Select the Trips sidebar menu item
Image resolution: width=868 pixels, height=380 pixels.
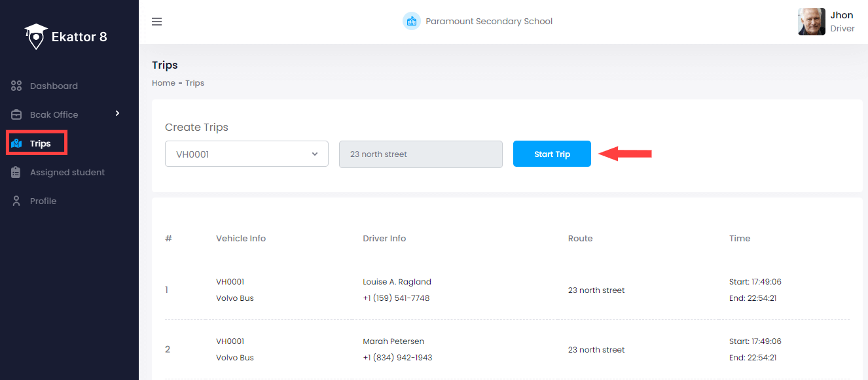pyautogui.click(x=40, y=143)
